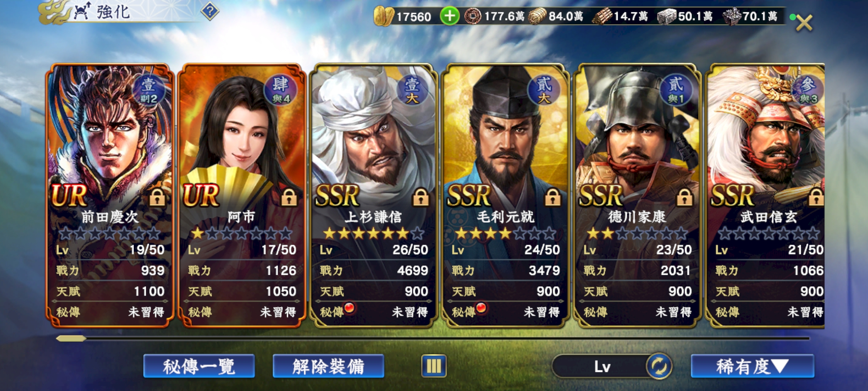Viewport: 868px width, 391px height.
Task: Click the horizontal card list scrollbar
Action: 433,339
